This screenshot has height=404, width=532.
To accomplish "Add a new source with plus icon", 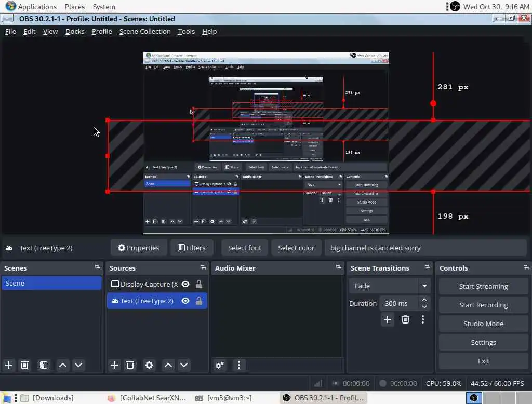I will point(114,366).
